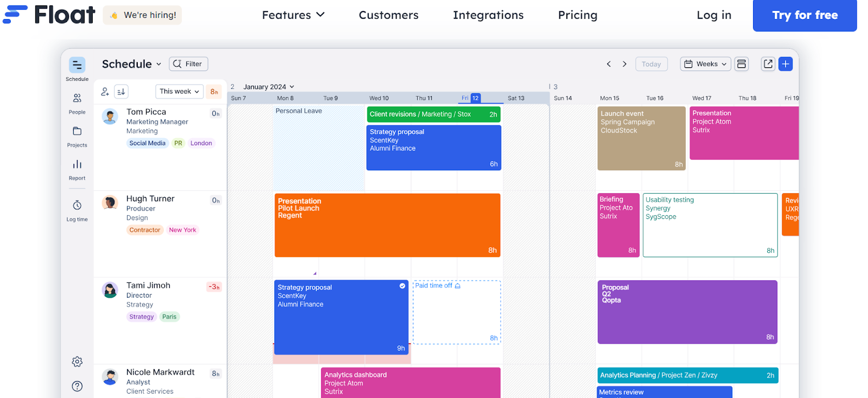
Task: Open the Integrations nav item
Action: coord(488,15)
